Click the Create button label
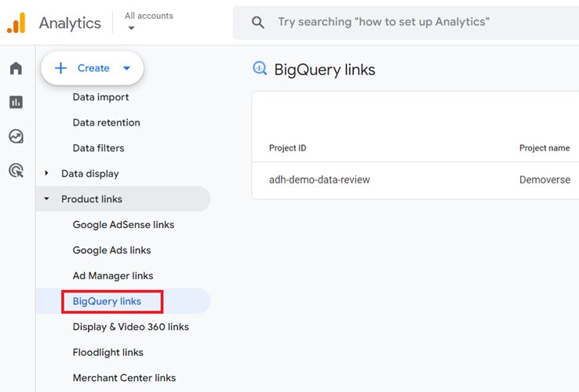Screen dimensions: 579x392 pyautogui.click(x=93, y=68)
